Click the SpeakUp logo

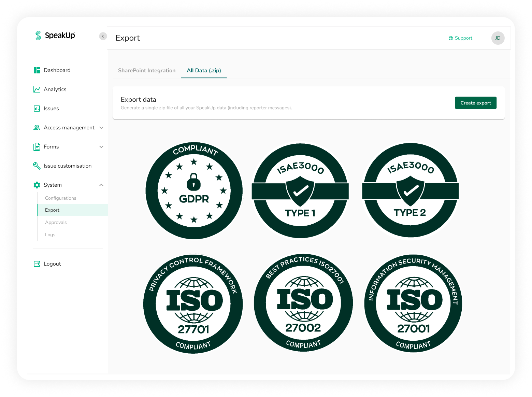pyautogui.click(x=55, y=36)
